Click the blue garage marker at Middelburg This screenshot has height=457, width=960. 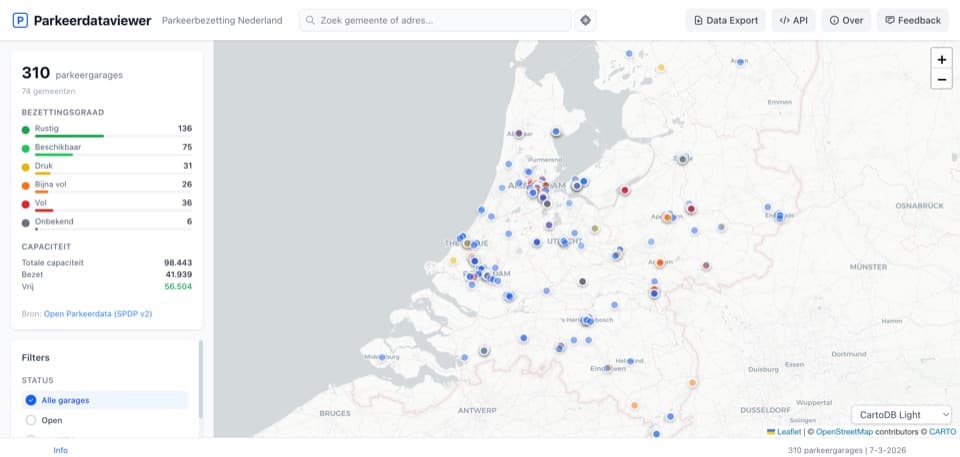point(382,357)
